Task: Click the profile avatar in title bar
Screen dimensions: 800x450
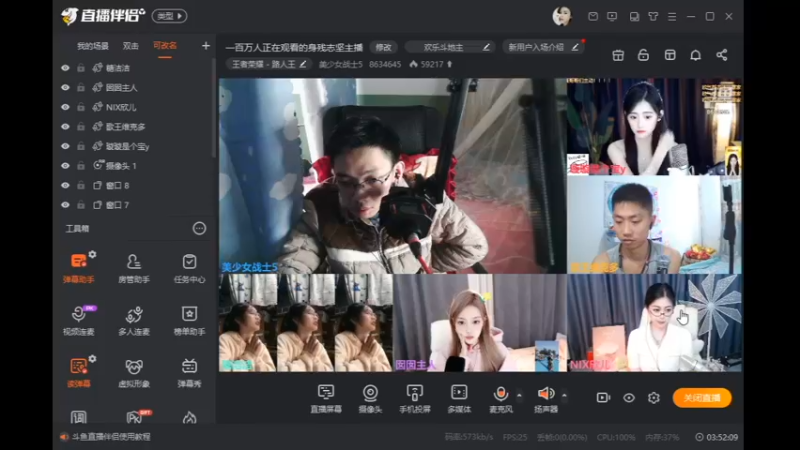Action: pyautogui.click(x=562, y=16)
